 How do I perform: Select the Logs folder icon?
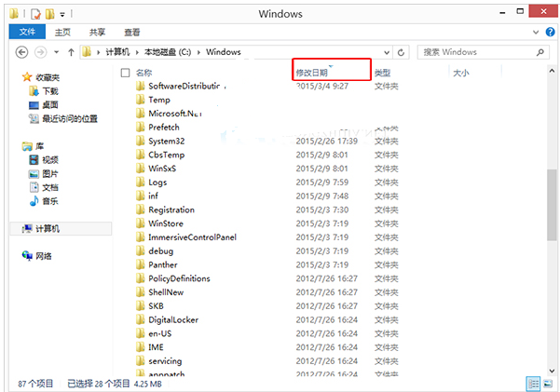[141, 182]
